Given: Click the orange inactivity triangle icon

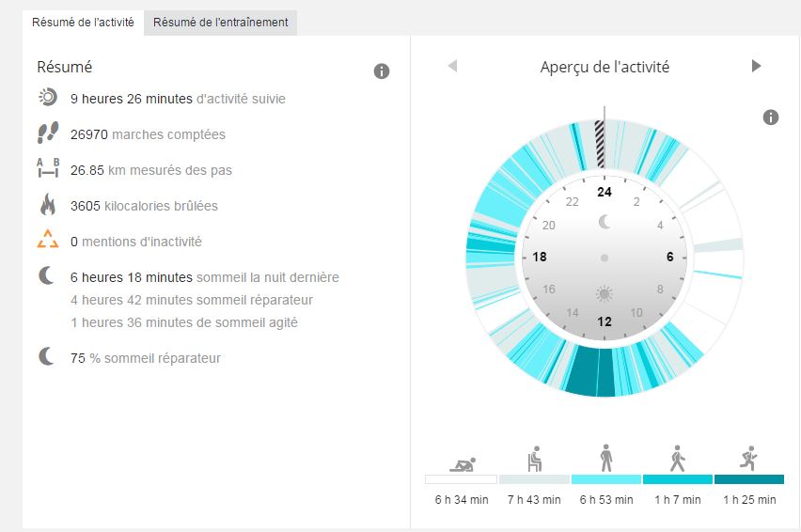Looking at the screenshot, I should coord(47,241).
